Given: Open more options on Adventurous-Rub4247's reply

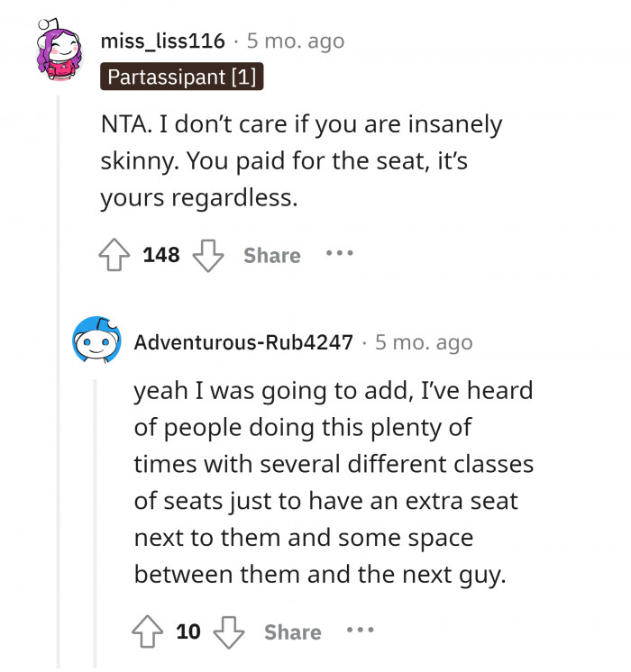Looking at the screenshot, I should coord(360,631).
